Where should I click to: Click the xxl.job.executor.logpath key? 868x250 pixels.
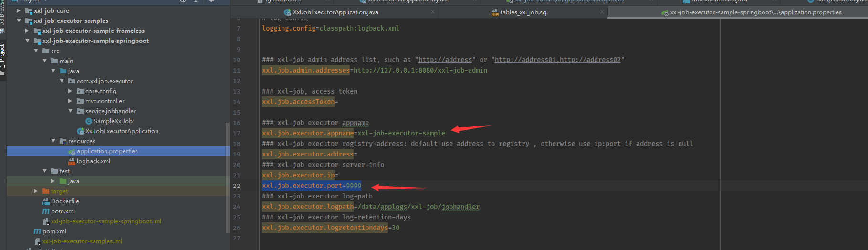click(x=308, y=207)
